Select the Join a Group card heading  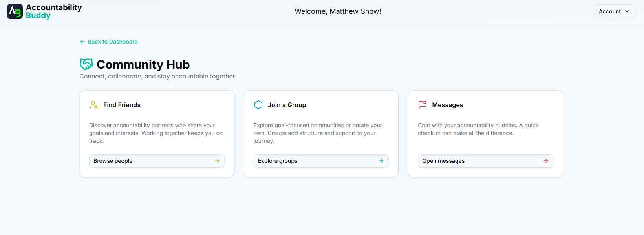coord(287,105)
